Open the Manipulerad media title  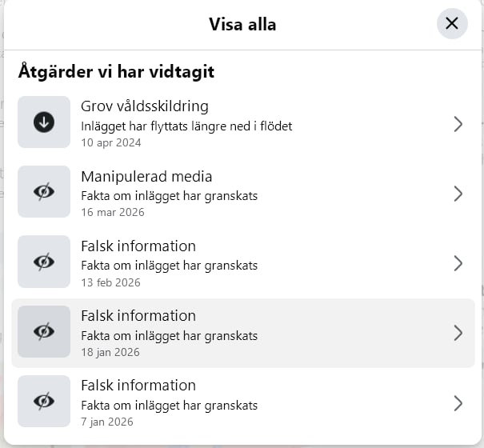click(x=146, y=176)
